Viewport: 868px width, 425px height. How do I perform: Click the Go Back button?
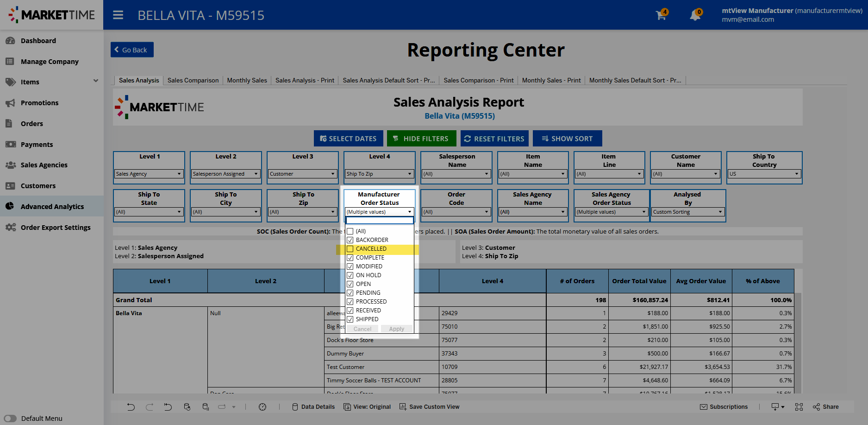132,50
